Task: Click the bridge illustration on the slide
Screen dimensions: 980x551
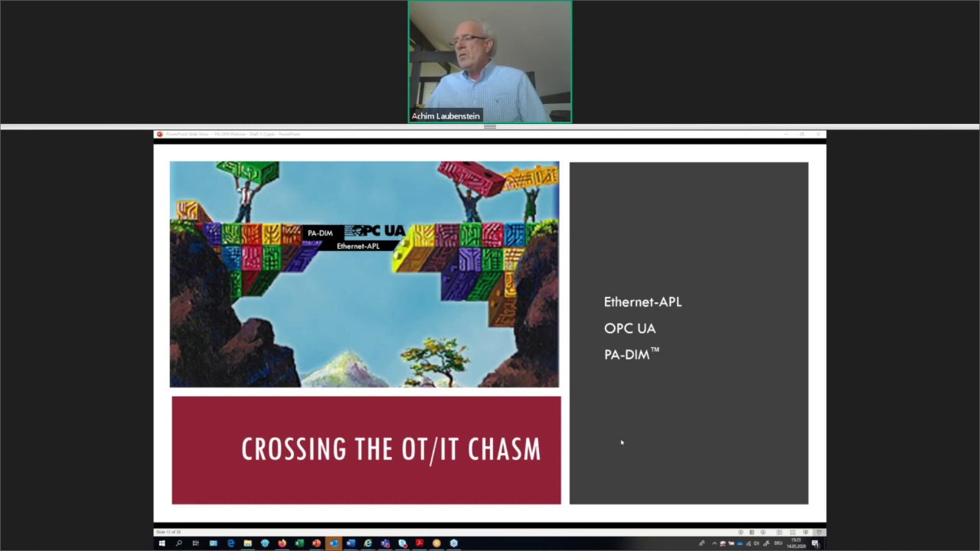Action: (x=364, y=274)
